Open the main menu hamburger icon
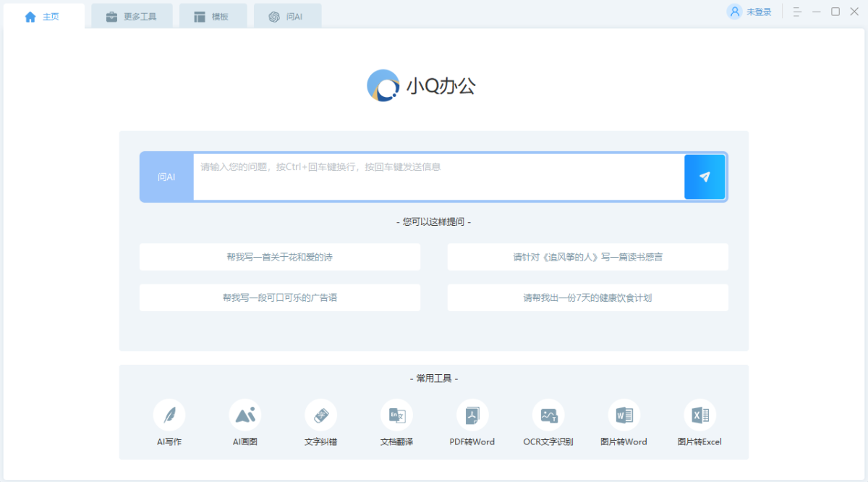This screenshot has height=482, width=868. tap(797, 12)
